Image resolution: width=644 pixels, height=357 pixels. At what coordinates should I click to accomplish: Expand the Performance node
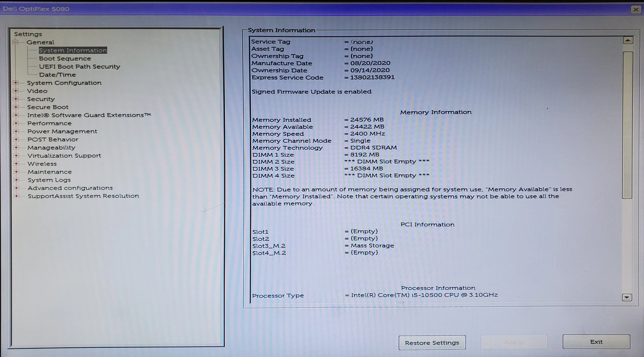[16, 123]
